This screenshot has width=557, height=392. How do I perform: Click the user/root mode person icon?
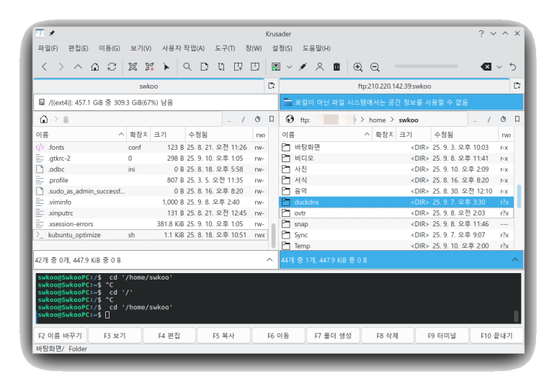pos(320,67)
